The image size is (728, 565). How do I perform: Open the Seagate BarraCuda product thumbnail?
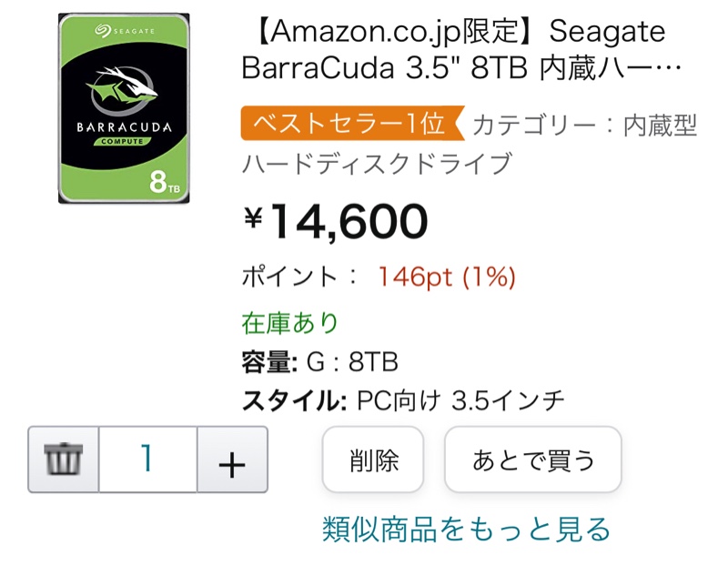[124, 108]
